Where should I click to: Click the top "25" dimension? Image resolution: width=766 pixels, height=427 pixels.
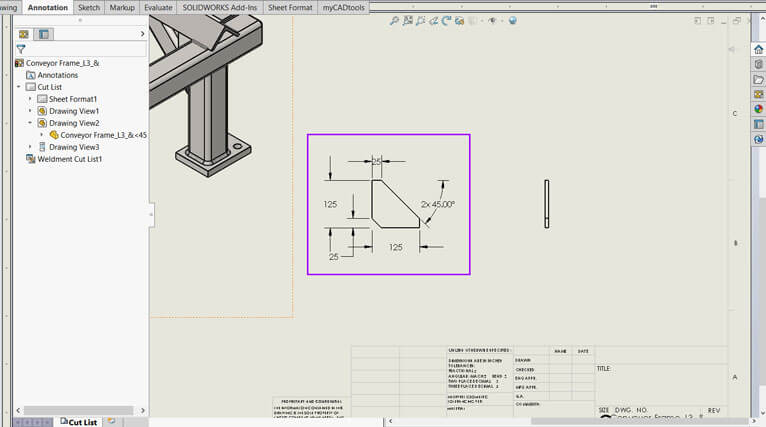(376, 161)
